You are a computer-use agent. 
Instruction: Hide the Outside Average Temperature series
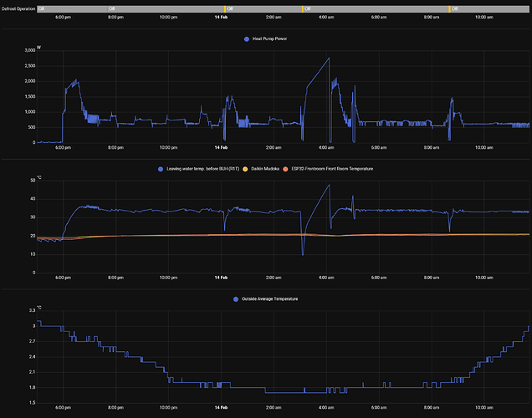click(x=266, y=299)
